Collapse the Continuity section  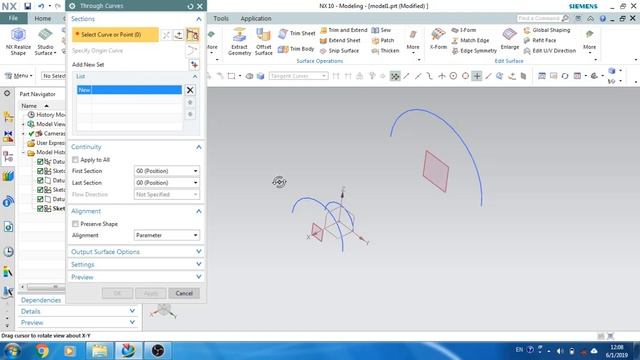click(198, 147)
